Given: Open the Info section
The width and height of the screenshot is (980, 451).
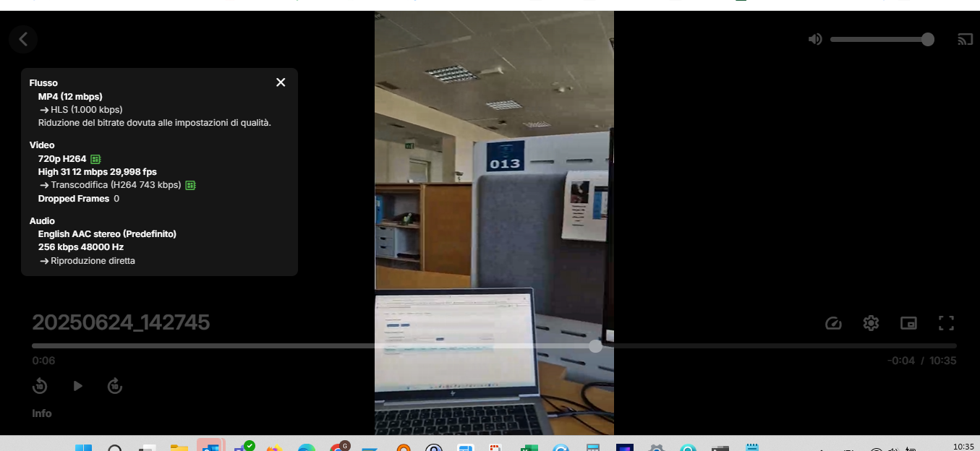Looking at the screenshot, I should click(42, 413).
